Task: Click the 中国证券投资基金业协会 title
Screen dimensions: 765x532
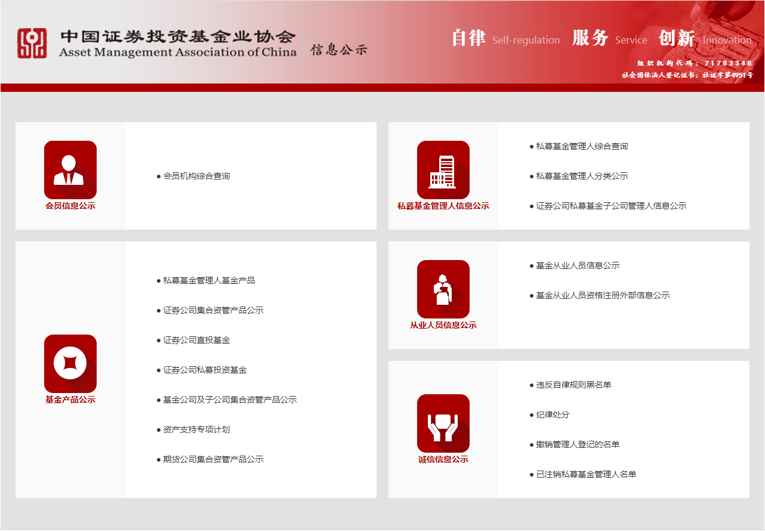Action: pyautogui.click(x=178, y=36)
